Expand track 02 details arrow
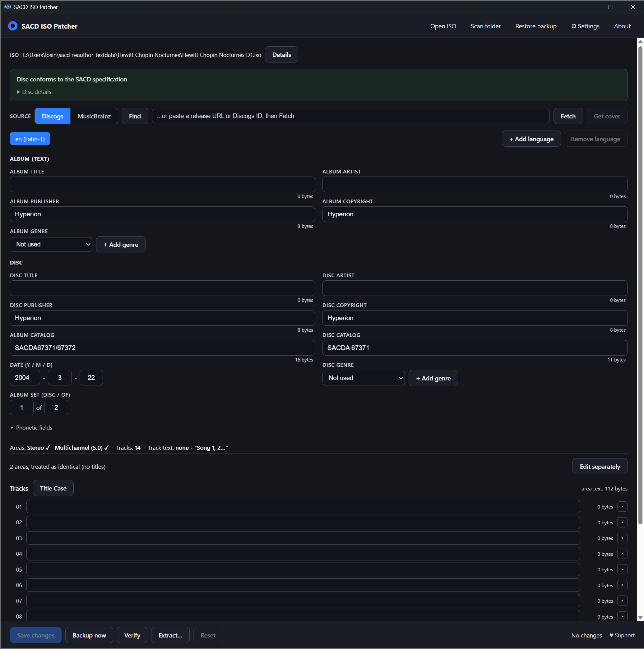This screenshot has width=644, height=649. [622, 522]
